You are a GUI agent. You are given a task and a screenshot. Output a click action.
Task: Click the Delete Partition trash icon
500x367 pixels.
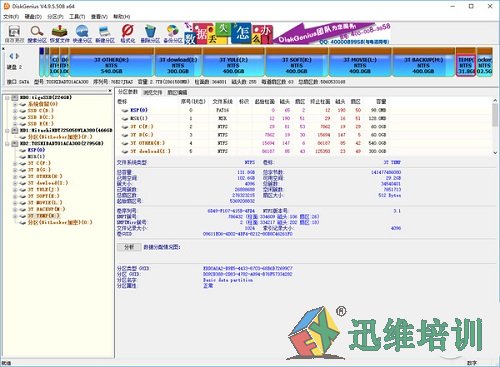tap(150, 34)
